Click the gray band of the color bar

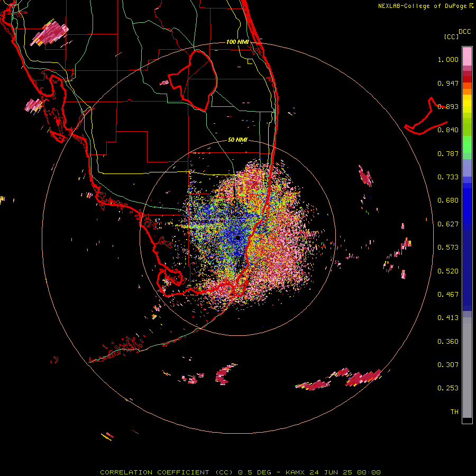point(467,368)
